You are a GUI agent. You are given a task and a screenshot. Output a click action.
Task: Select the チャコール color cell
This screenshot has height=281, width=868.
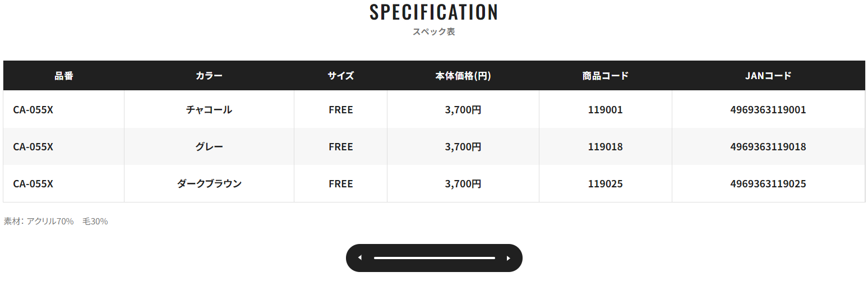[x=209, y=110]
